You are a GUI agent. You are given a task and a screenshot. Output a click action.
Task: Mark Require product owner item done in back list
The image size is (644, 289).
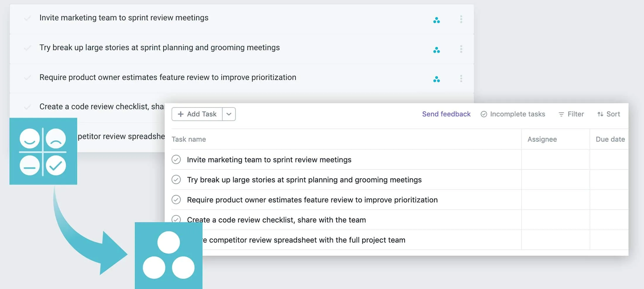[x=28, y=78]
